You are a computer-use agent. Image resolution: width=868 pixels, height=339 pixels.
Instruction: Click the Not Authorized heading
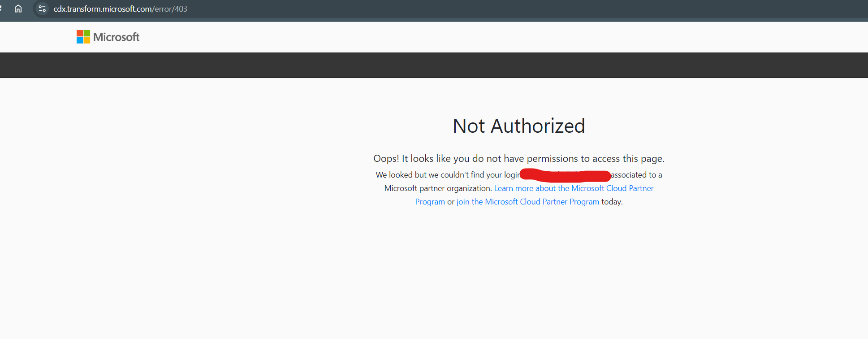pos(519,126)
